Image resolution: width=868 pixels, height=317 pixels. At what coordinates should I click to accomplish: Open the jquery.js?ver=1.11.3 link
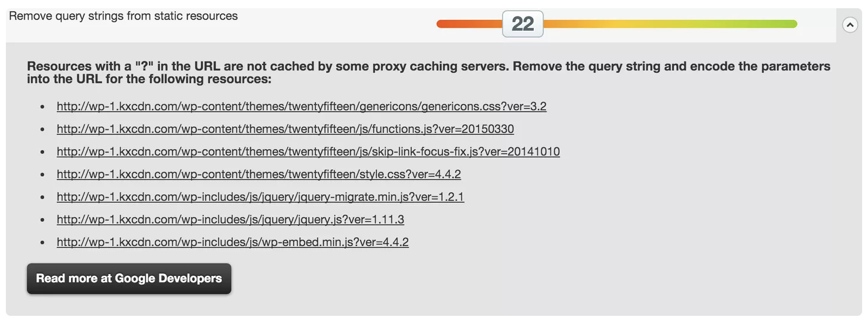230,220
